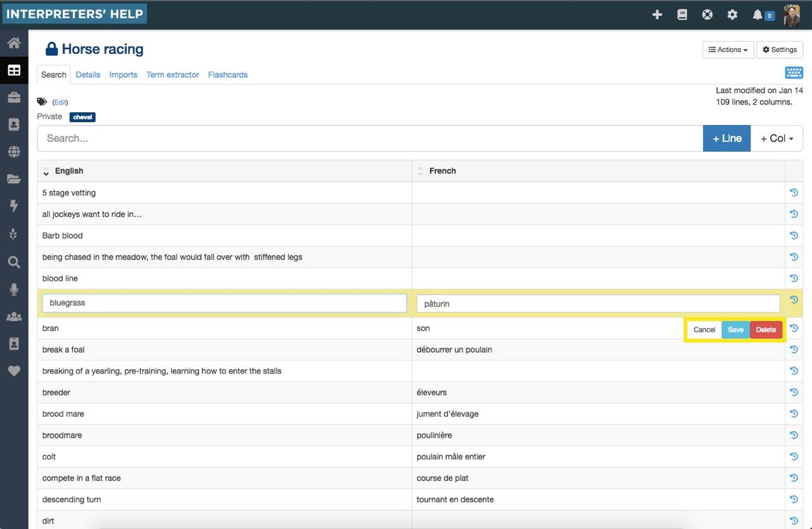Image resolution: width=812 pixels, height=529 pixels.
Task: Open the magnifier search icon in sidebar
Action: point(14,262)
